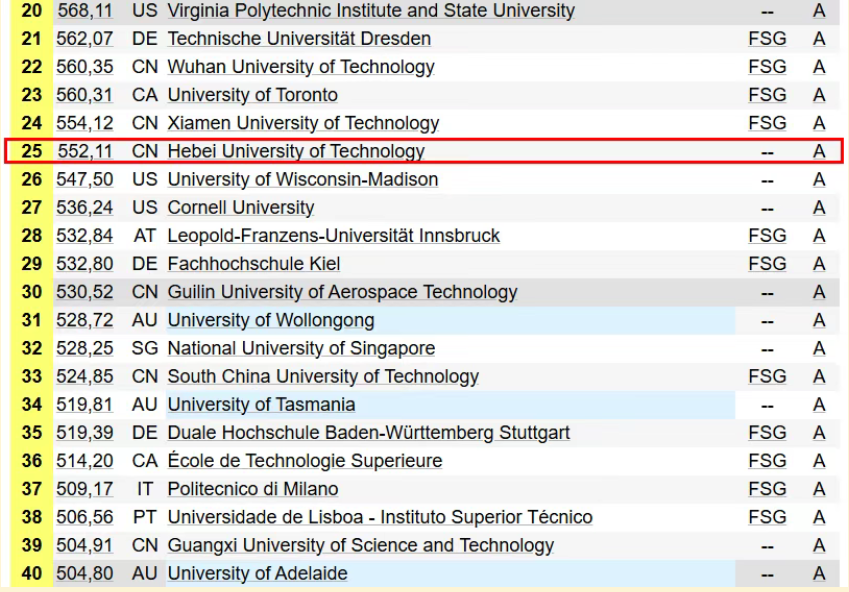Click National University of Singapore link
The height and width of the screenshot is (592, 849).
tap(301, 349)
